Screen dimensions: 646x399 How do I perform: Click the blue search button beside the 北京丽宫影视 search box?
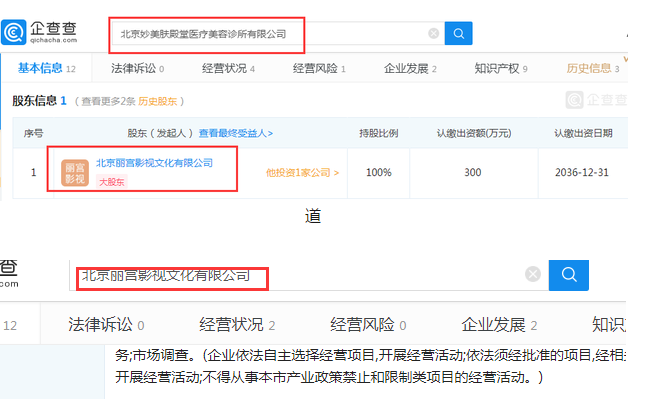click(x=569, y=275)
